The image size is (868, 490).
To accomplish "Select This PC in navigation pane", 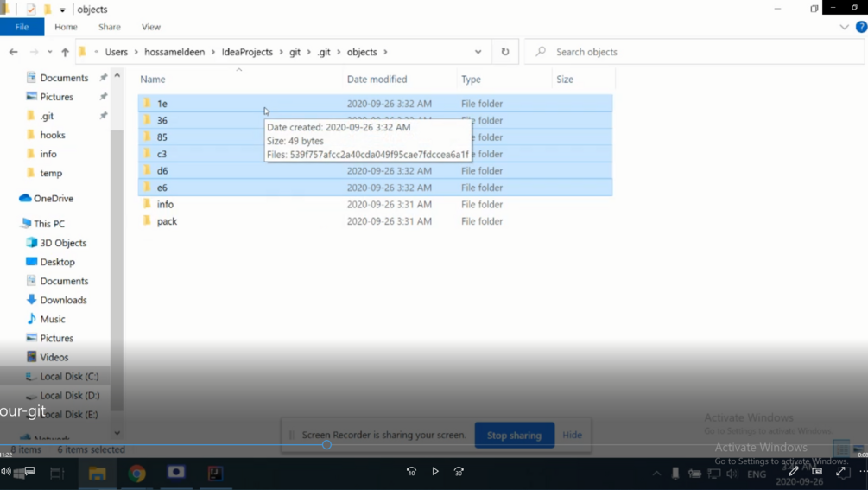I will click(48, 224).
